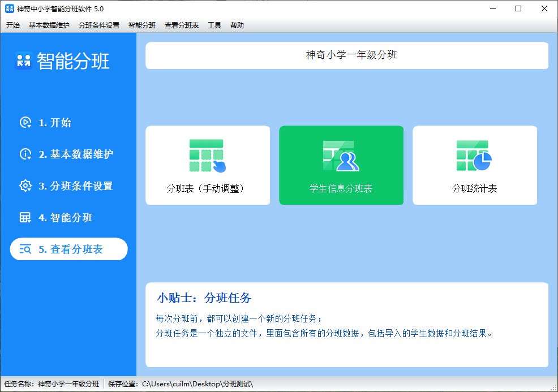The width and height of the screenshot is (558, 392).
Task: Click the play icon beside 1. 开始
Action: click(x=25, y=122)
